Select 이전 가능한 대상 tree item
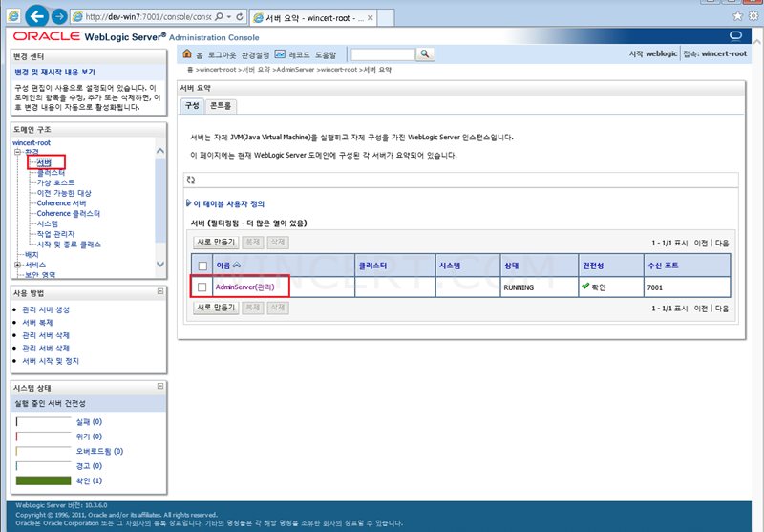The height and width of the screenshot is (532, 764). [x=64, y=193]
